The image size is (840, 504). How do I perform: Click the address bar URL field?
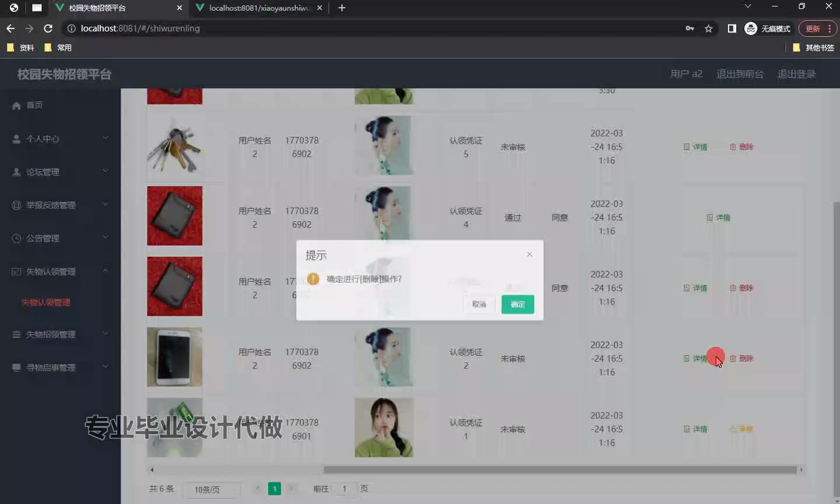(x=373, y=28)
